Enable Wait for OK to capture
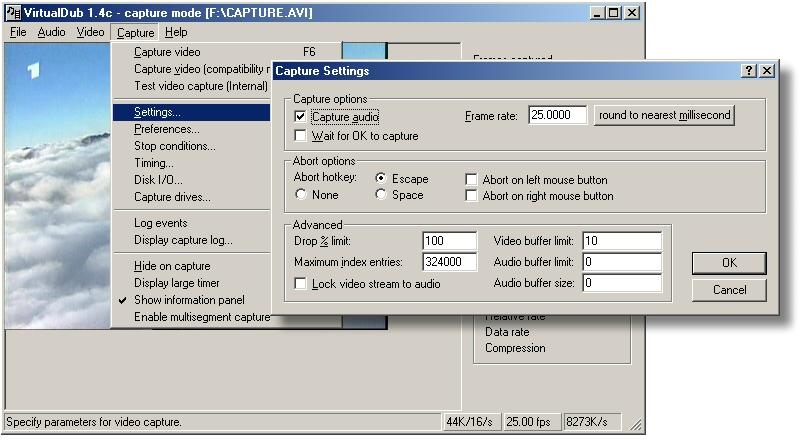The height and width of the screenshot is (442, 801). (300, 135)
